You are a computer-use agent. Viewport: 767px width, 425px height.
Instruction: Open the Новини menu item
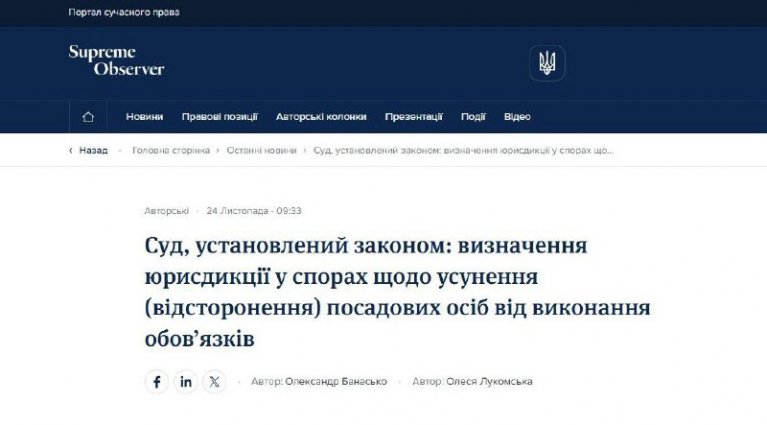click(144, 117)
